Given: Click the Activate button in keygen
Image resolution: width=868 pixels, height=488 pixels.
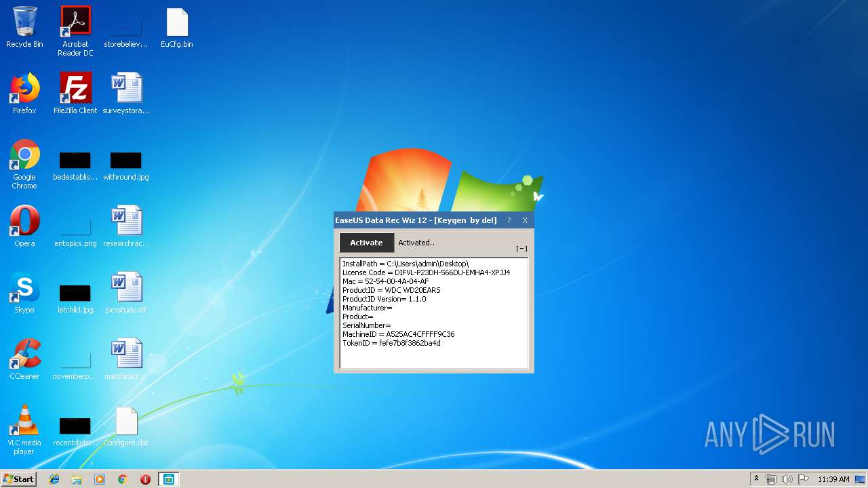Looking at the screenshot, I should click(366, 243).
